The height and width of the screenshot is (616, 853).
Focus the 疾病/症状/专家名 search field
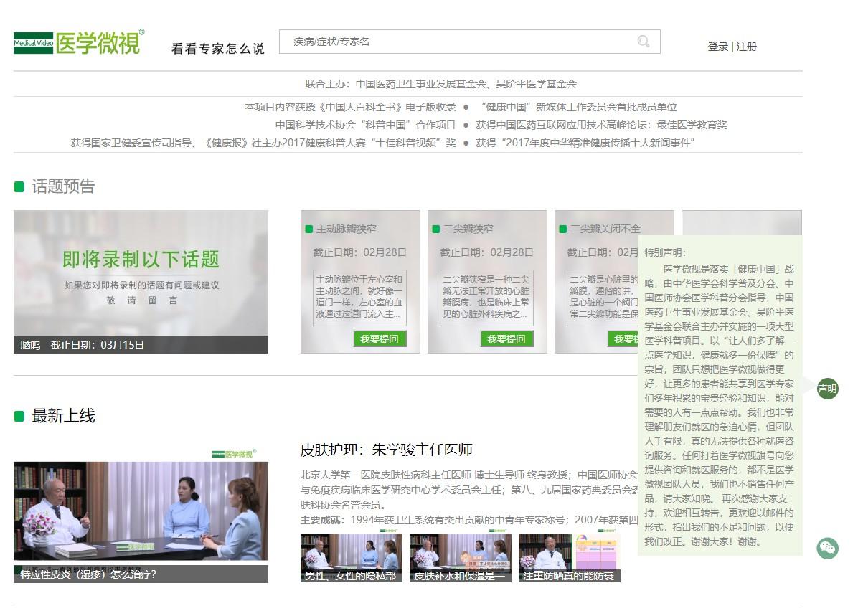click(x=459, y=42)
